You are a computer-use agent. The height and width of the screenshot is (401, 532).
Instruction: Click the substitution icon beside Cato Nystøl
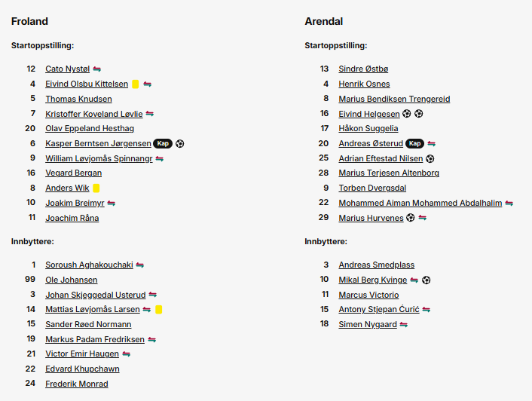[x=97, y=69]
